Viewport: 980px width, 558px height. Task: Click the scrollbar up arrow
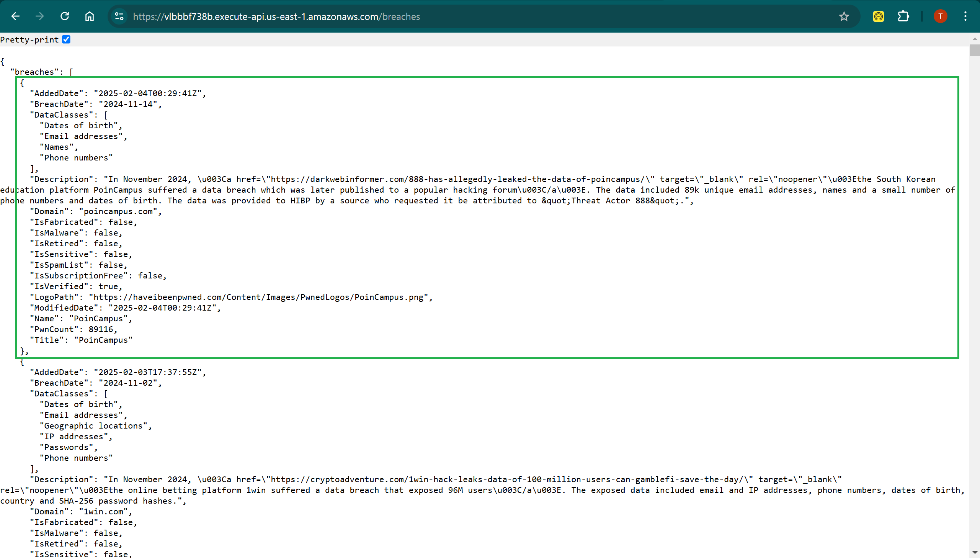pos(975,39)
